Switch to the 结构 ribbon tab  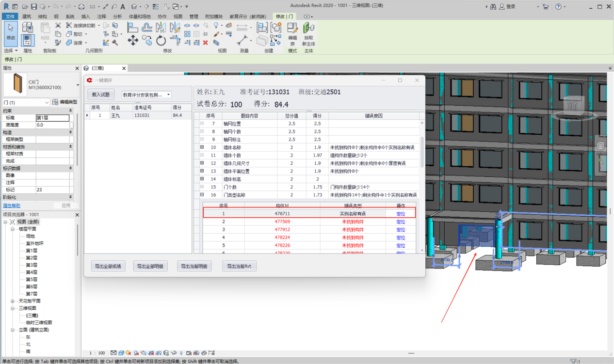(43, 16)
